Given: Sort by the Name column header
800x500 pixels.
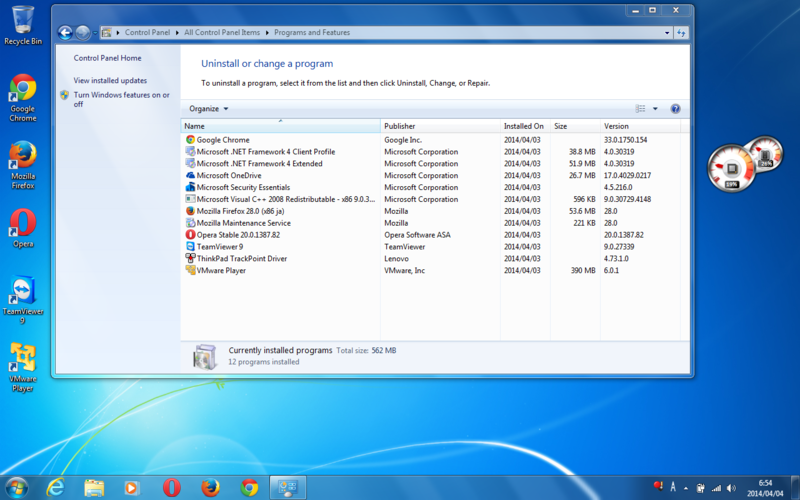Looking at the screenshot, I should [x=280, y=126].
